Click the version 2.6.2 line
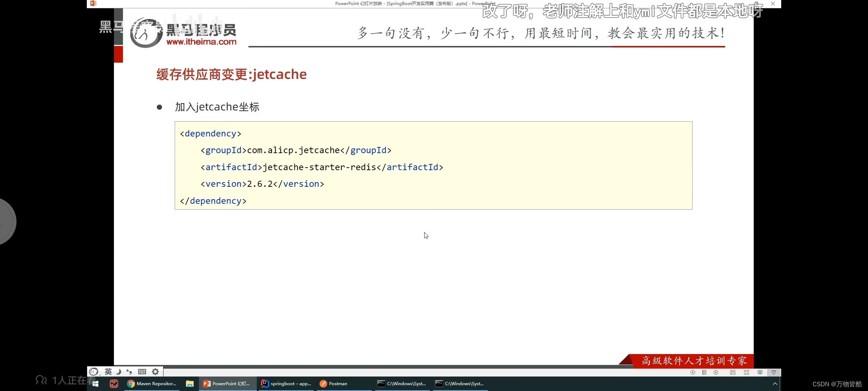 click(x=262, y=184)
